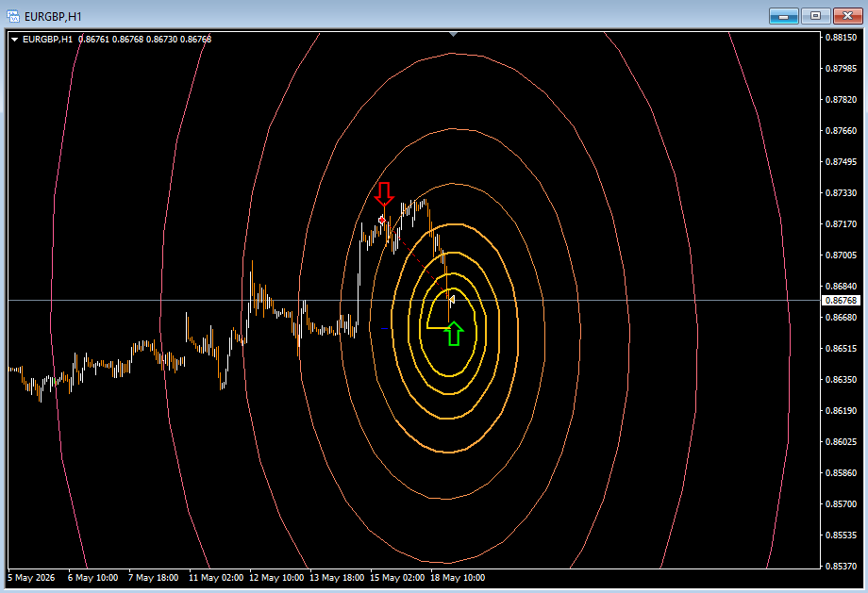Click the 0.86025 price scale label
This screenshot has height=593, width=868.
coord(841,442)
